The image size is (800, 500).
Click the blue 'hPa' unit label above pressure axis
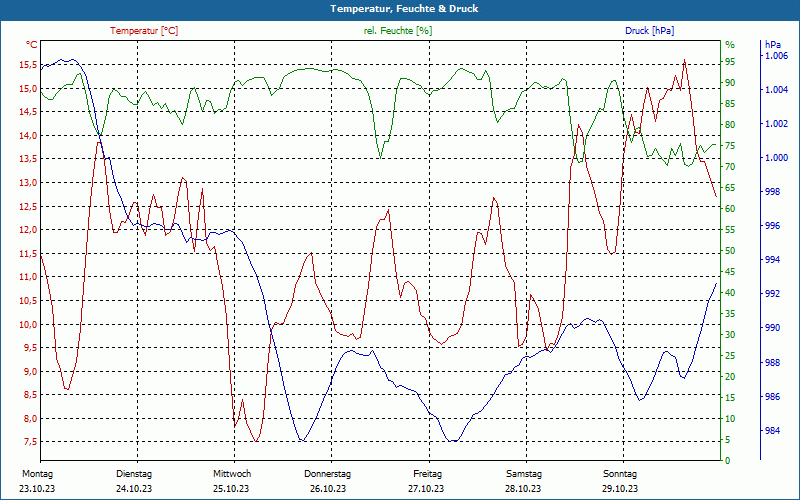point(773,45)
